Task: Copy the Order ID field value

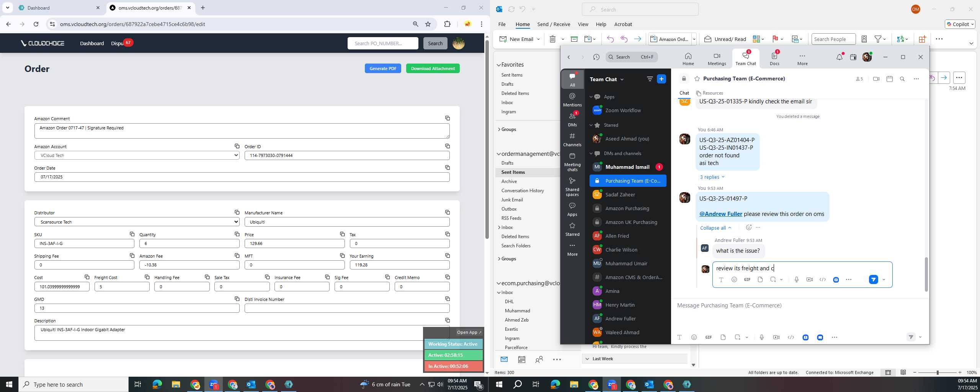Action: pyautogui.click(x=448, y=146)
